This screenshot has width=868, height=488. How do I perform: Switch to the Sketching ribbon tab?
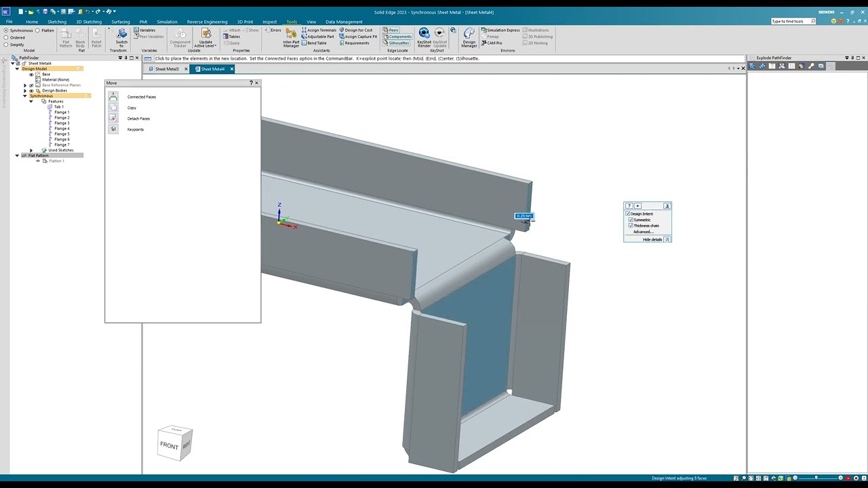pos(57,22)
